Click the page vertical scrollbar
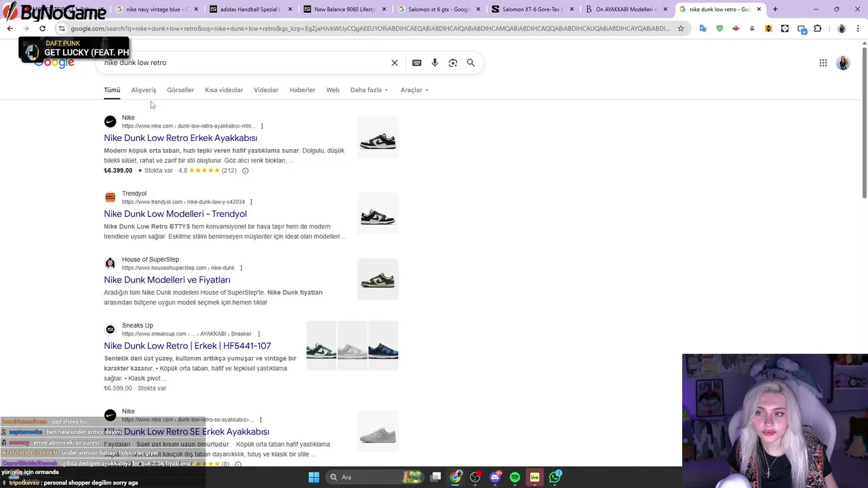 864,122
